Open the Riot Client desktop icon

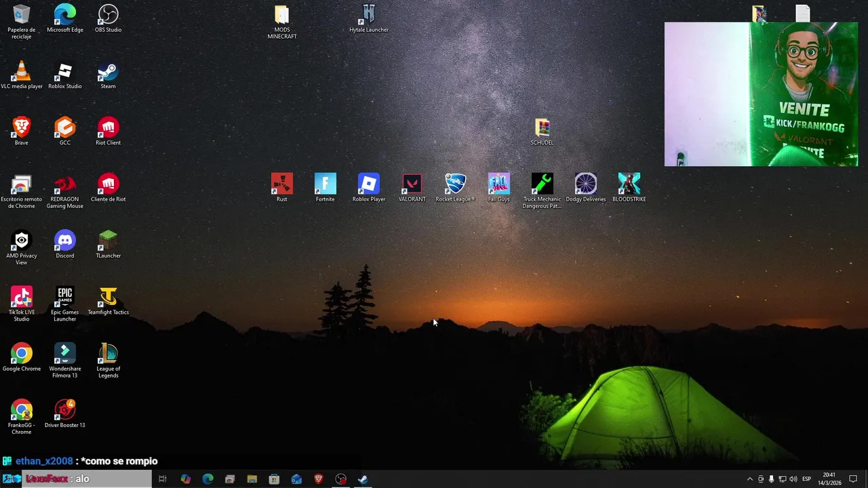click(108, 131)
